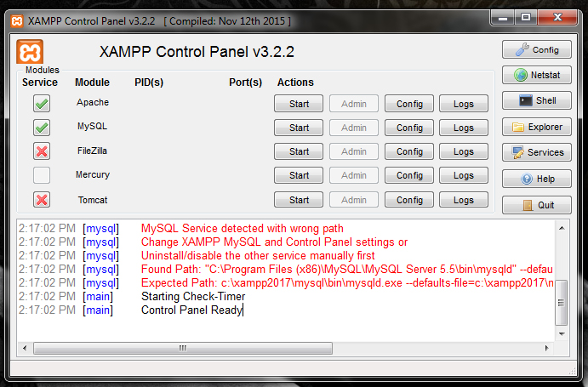The width and height of the screenshot is (588, 387).
Task: Toggle the Tomcat service red X box
Action: 42,200
